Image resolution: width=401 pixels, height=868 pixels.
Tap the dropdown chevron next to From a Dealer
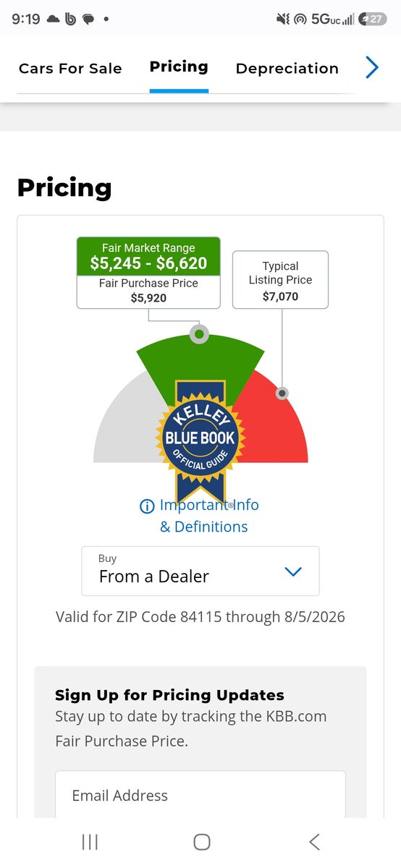pos(293,571)
